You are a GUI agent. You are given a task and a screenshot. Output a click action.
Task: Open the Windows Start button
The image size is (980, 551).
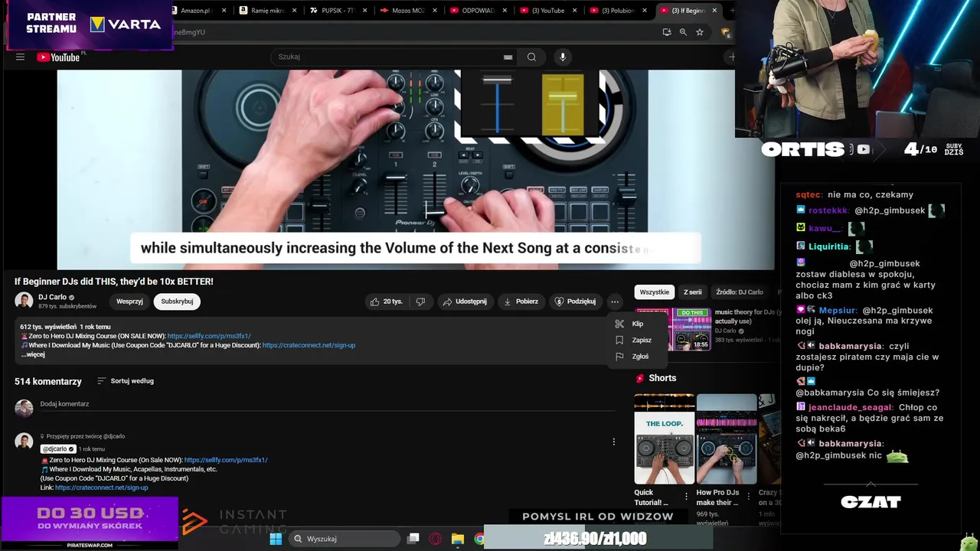(x=276, y=539)
